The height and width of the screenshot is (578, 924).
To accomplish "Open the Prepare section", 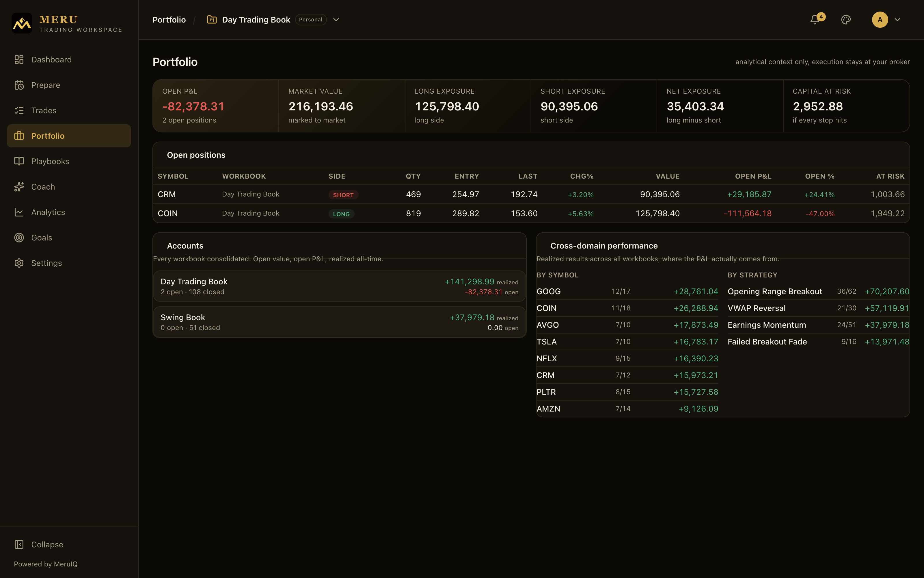I will click(x=69, y=85).
